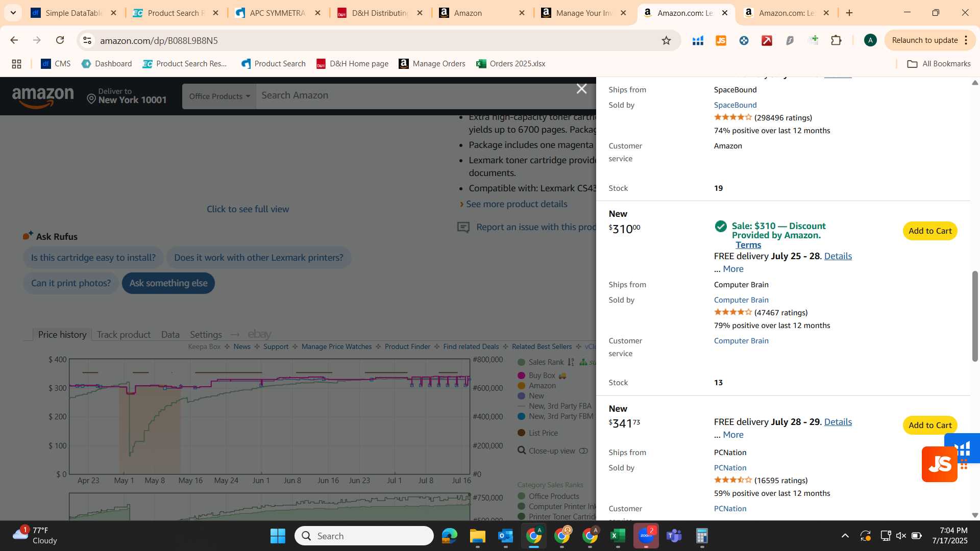Select Data tab in Keepa
This screenshot has height=551, width=980.
coord(170,335)
